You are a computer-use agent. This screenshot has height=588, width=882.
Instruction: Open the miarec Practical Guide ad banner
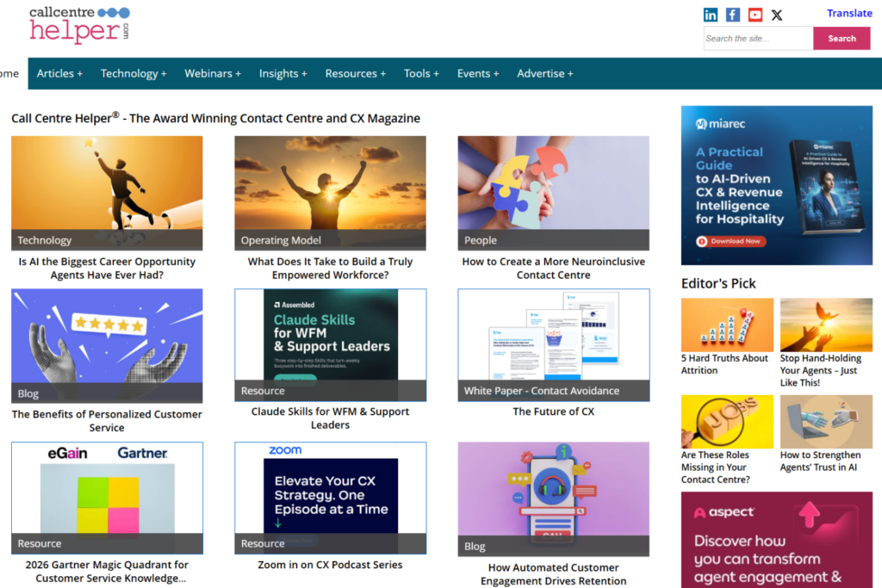(x=776, y=185)
